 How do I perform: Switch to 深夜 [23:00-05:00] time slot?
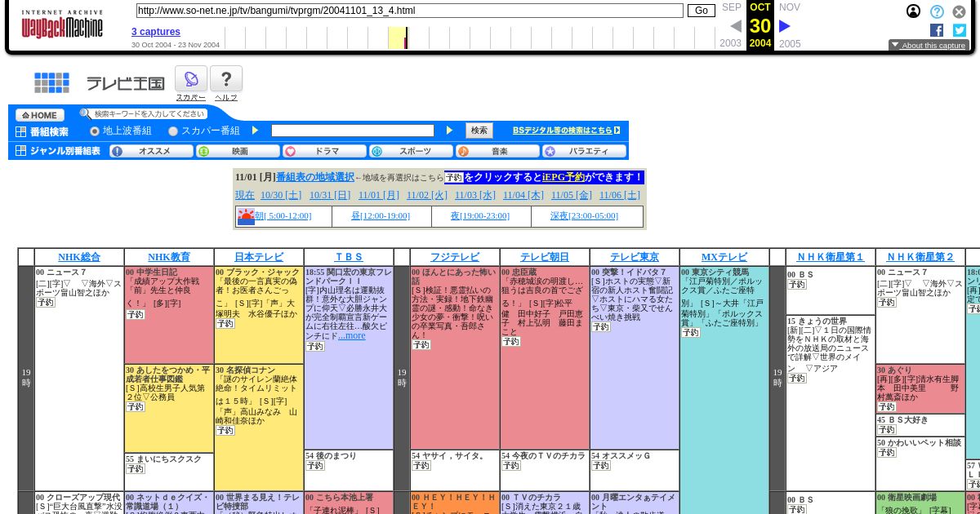584,215
